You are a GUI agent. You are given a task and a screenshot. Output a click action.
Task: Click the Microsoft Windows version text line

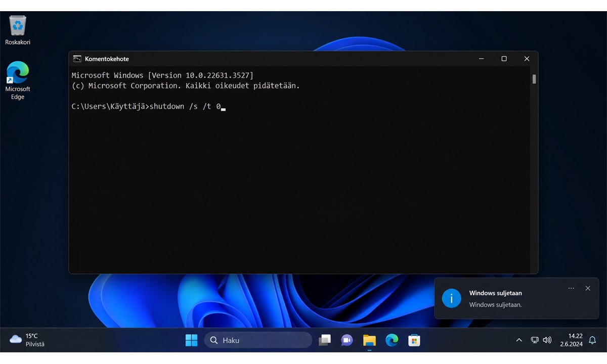tap(162, 75)
